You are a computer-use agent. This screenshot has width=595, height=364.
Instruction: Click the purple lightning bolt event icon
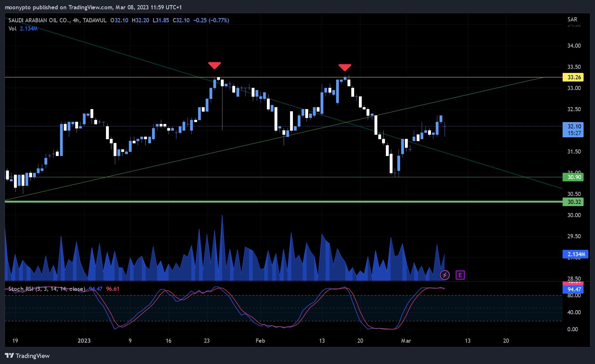445,275
